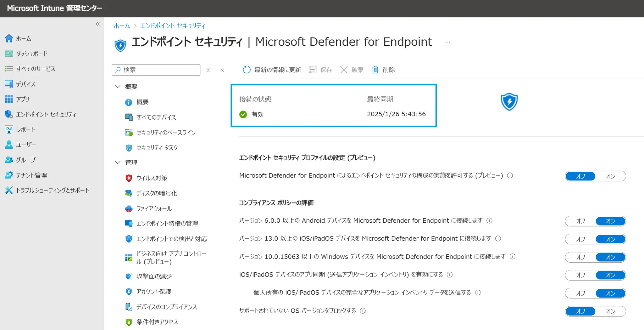Image resolution: width=644 pixels, height=330 pixels.
Task: Select ディスクの暗号化 menu icon
Action: click(129, 193)
